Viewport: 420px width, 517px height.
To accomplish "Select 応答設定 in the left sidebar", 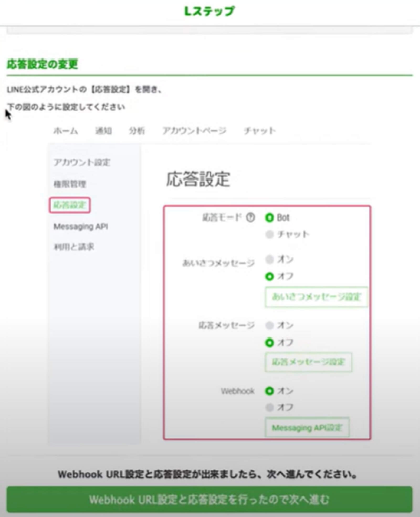I will [70, 205].
